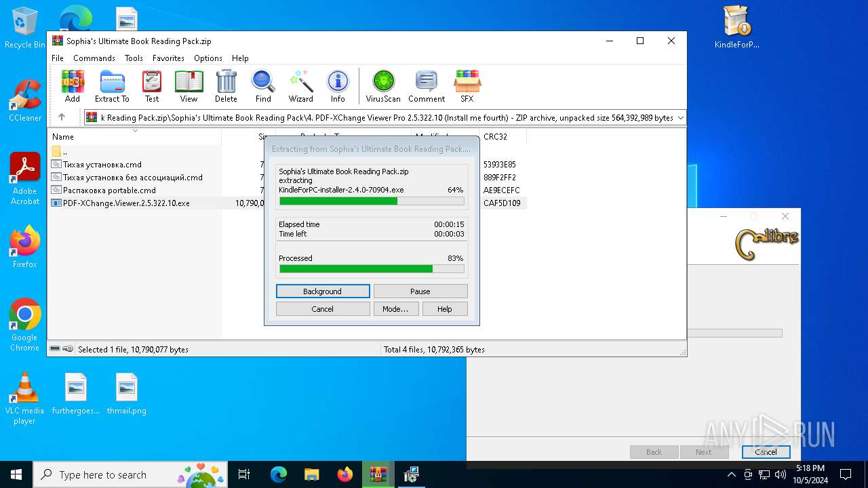
Task: Click the Comment toolbar icon
Action: click(427, 86)
